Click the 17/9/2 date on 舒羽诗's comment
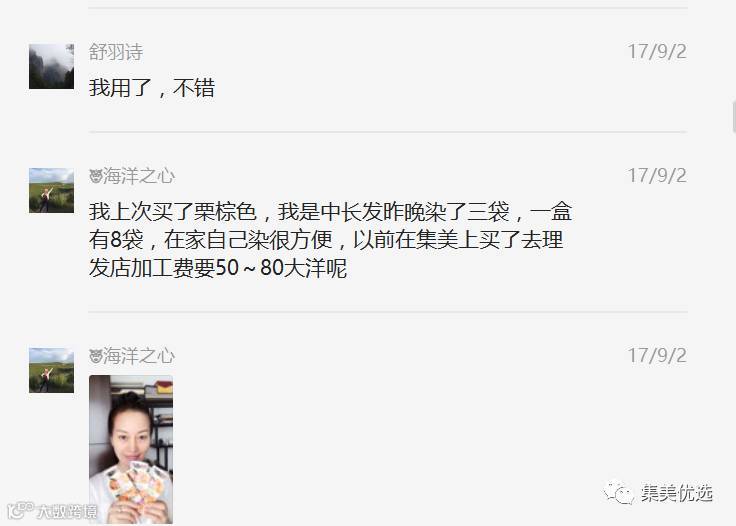 [x=657, y=52]
